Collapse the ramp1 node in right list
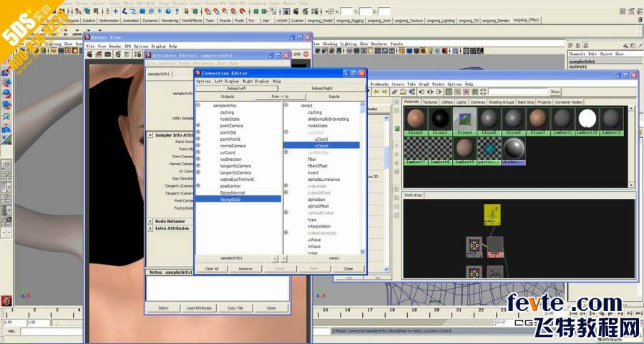The height and width of the screenshot is (344, 644). (x=286, y=106)
